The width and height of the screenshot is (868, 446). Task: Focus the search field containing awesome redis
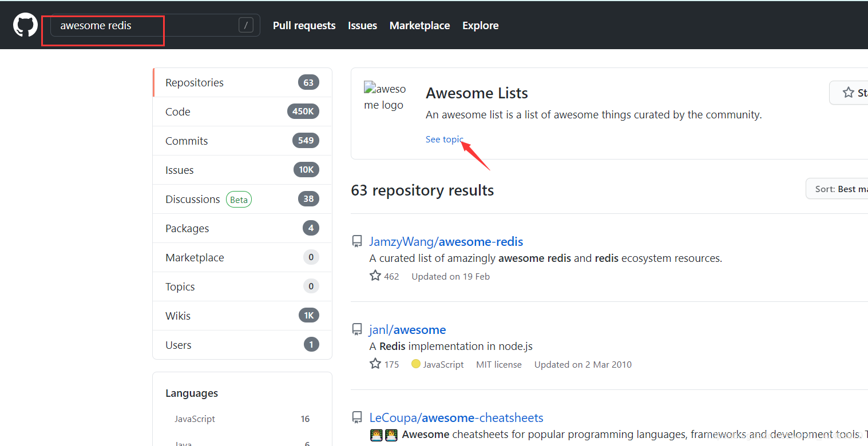pyautogui.click(x=155, y=25)
